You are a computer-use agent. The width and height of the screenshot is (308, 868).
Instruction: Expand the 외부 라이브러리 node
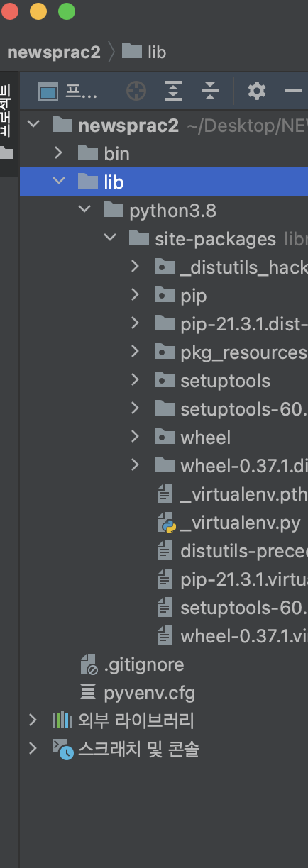pyautogui.click(x=33, y=720)
